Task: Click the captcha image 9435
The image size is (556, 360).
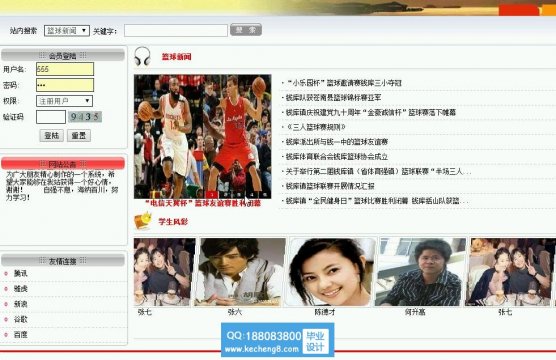Action: 85,117
